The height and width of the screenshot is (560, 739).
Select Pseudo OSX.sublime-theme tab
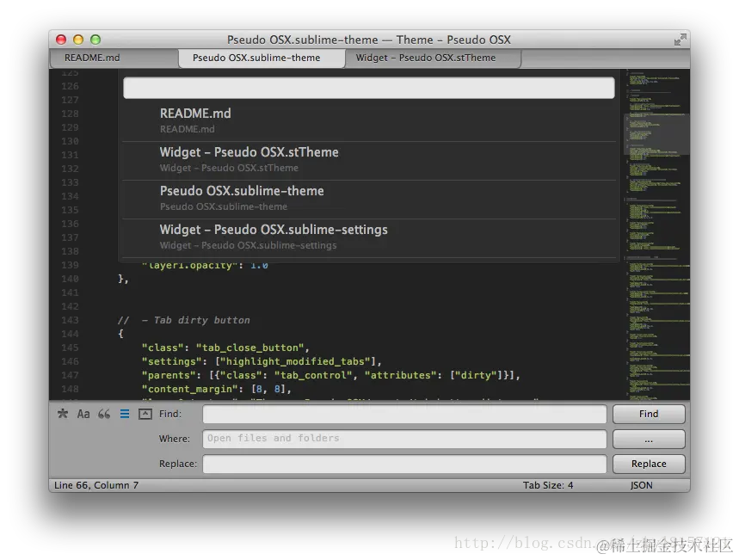(x=261, y=58)
